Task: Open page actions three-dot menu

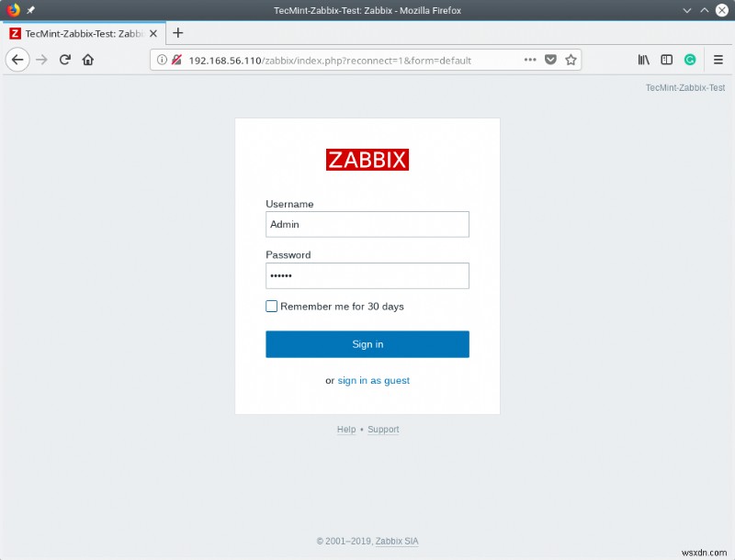Action: (x=530, y=60)
